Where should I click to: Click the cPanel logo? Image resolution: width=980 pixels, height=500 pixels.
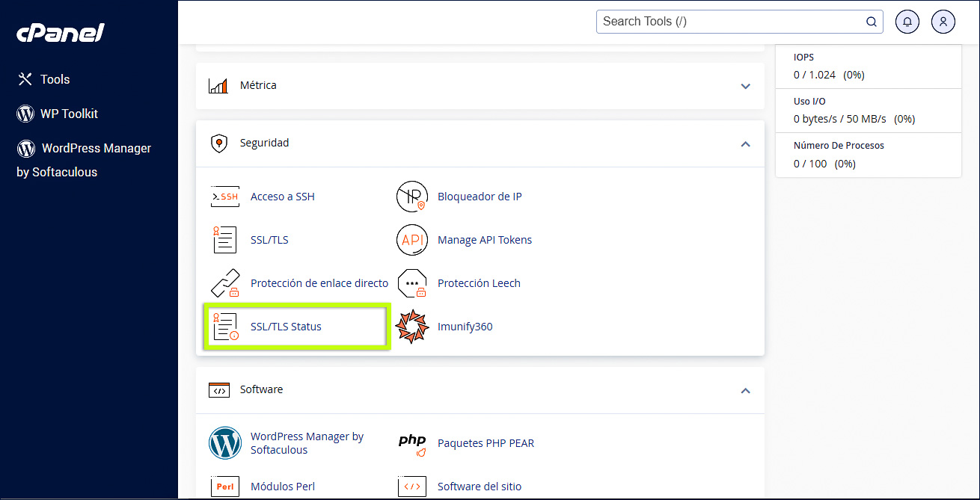coord(60,32)
